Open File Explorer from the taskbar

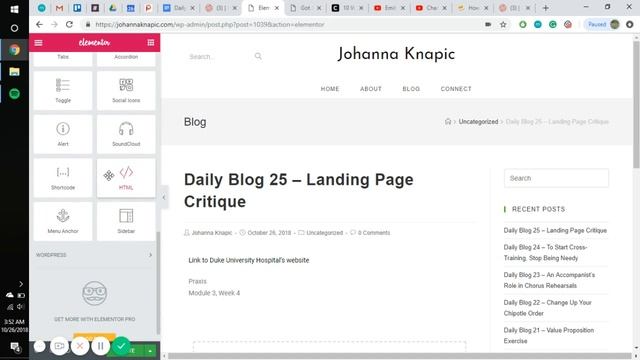pyautogui.click(x=14, y=72)
